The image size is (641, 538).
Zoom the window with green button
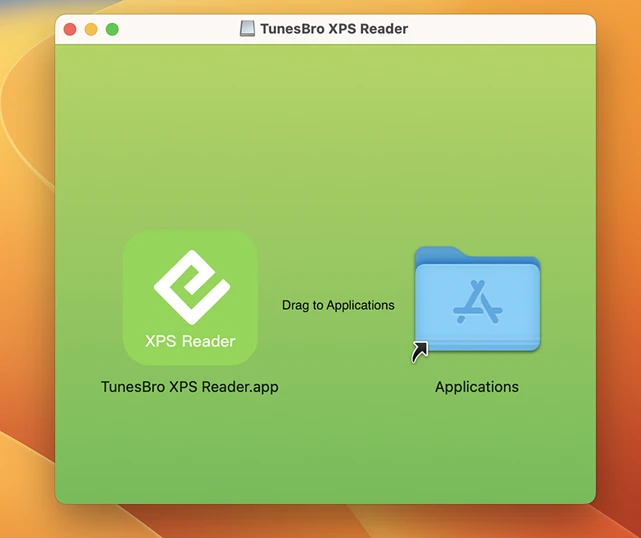(112, 29)
